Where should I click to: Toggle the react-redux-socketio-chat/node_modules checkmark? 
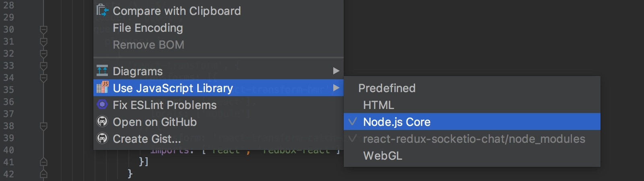coord(353,138)
